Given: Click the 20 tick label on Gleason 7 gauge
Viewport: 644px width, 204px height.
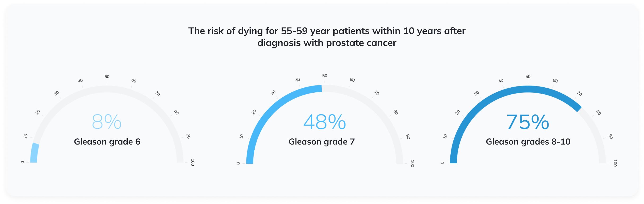Looking at the screenshot, I should click(x=254, y=112).
